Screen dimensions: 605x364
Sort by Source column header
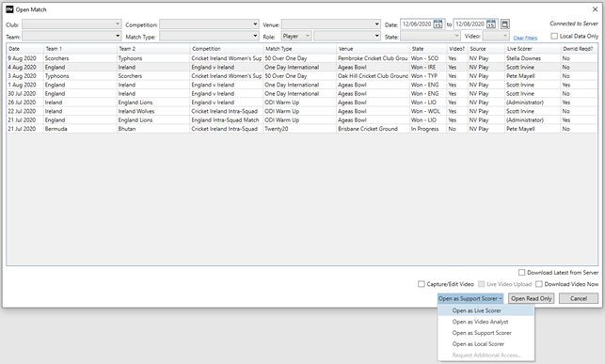(486, 49)
